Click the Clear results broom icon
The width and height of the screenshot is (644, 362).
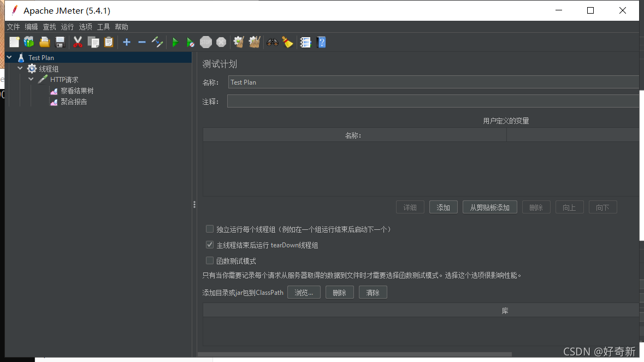click(x=239, y=42)
